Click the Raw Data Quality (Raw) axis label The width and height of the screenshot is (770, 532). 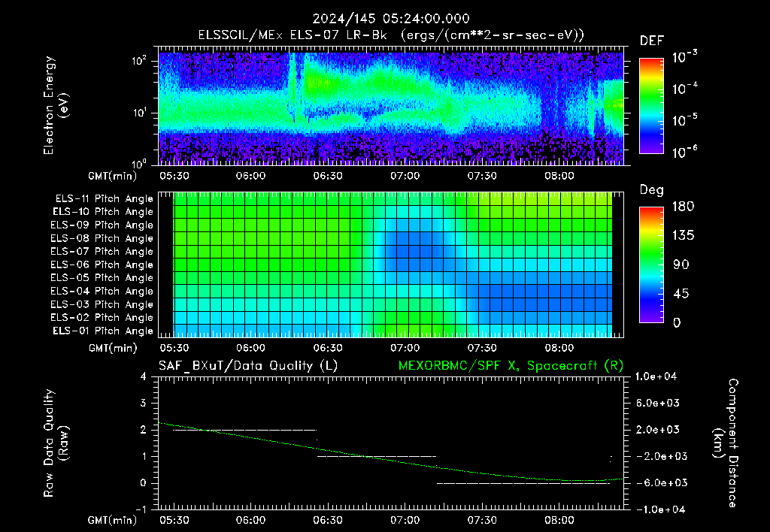click(x=56, y=443)
